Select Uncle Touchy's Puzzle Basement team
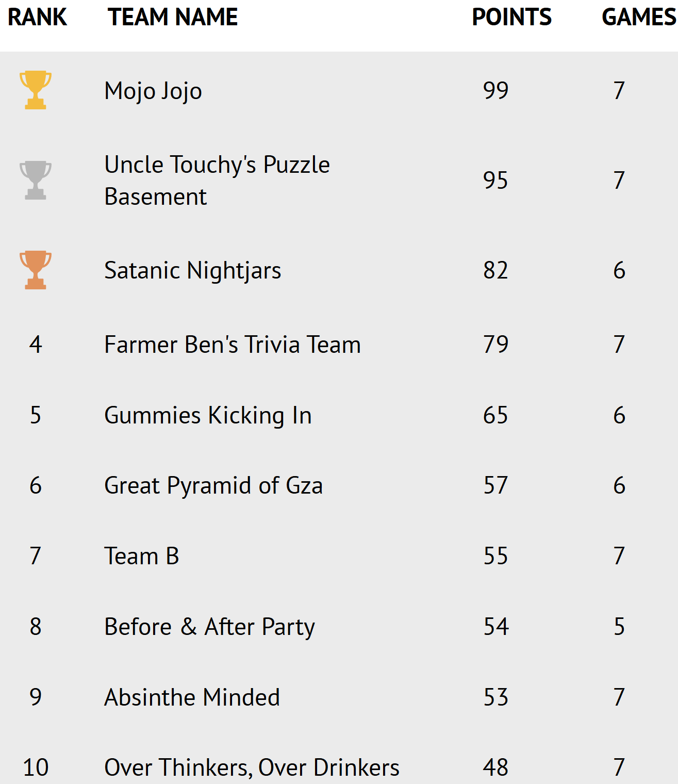Image resolution: width=678 pixels, height=784 pixels. [x=217, y=180]
